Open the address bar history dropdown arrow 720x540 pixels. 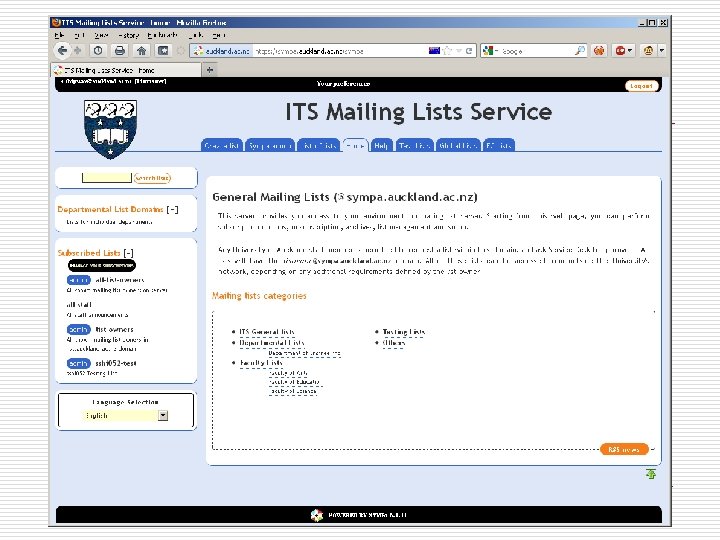459,51
